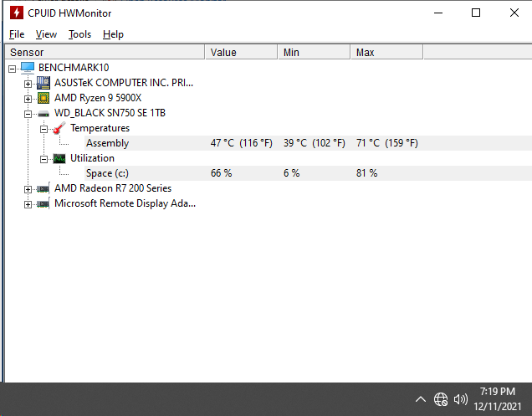Click the AMD Ryzen 9 5900X CPU icon
The width and height of the screenshot is (532, 416).
(43, 98)
